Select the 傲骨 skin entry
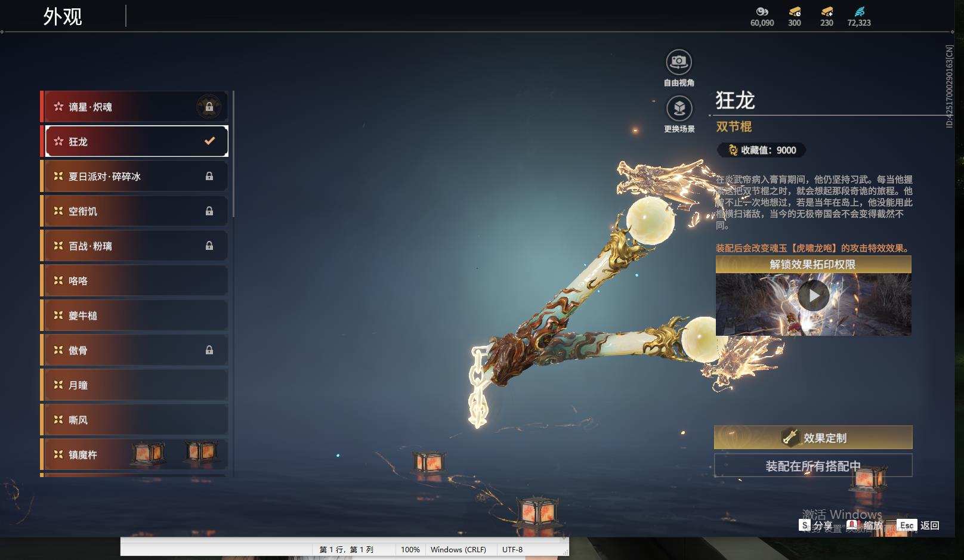Image resolution: width=964 pixels, height=560 pixels. (134, 350)
